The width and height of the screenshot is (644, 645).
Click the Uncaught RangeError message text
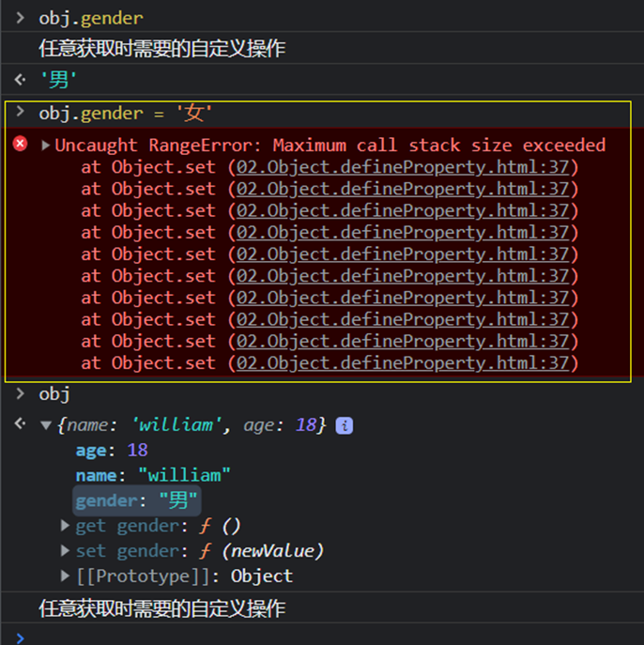pos(330,146)
